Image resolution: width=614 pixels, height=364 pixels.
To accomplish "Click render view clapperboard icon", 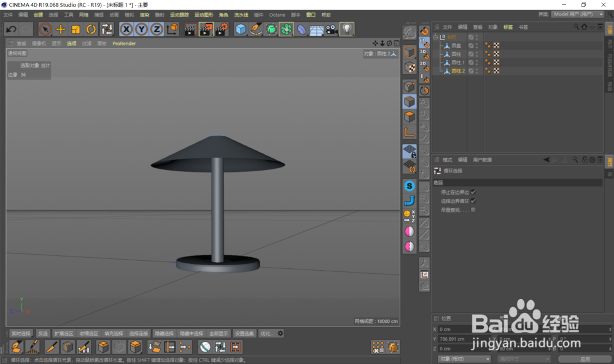I will 190,29.
